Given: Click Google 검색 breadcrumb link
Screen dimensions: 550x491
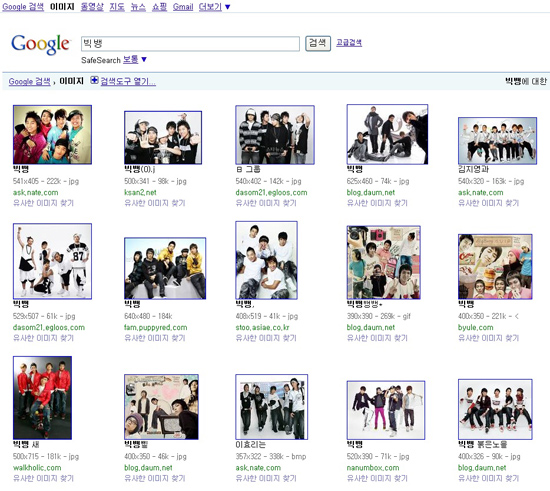Looking at the screenshot, I should [29, 81].
